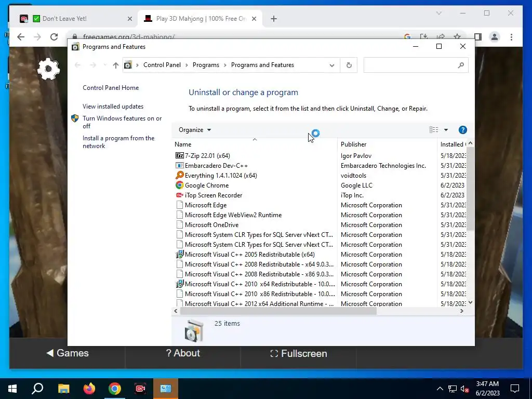Click the Visual C++ 2005 Redistributable installer icon
The image size is (532, 399).
pos(179,255)
